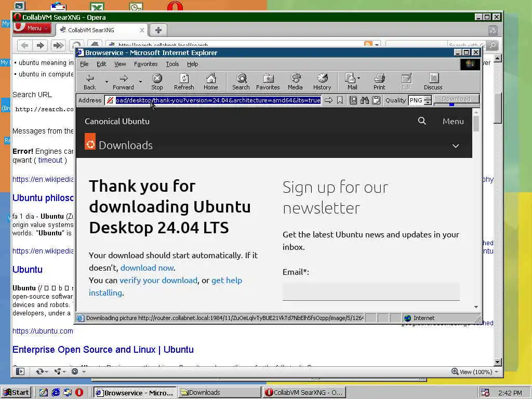The width and height of the screenshot is (532, 399).
Task: Click the insecure padlock icon in address bar
Action: tap(110, 100)
